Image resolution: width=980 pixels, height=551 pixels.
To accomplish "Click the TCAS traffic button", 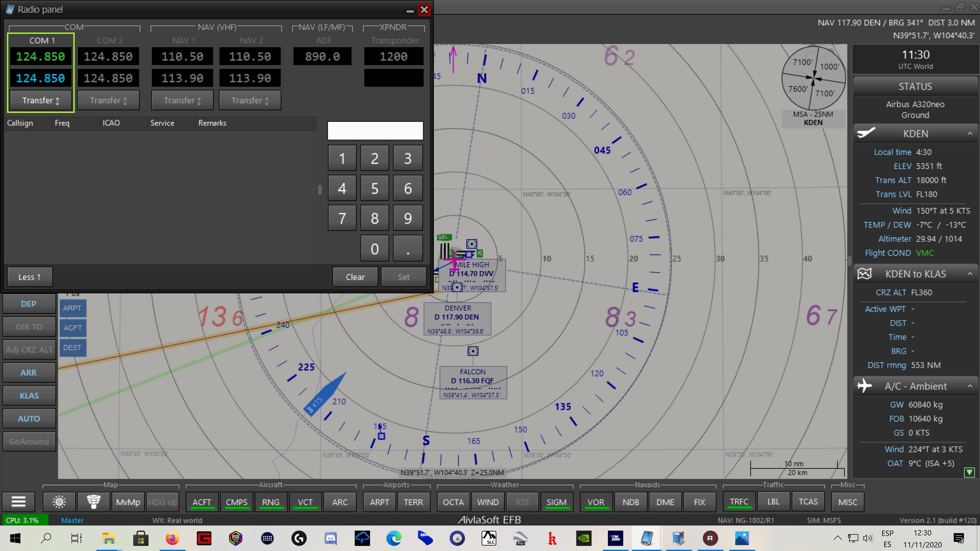I will pyautogui.click(x=808, y=502).
